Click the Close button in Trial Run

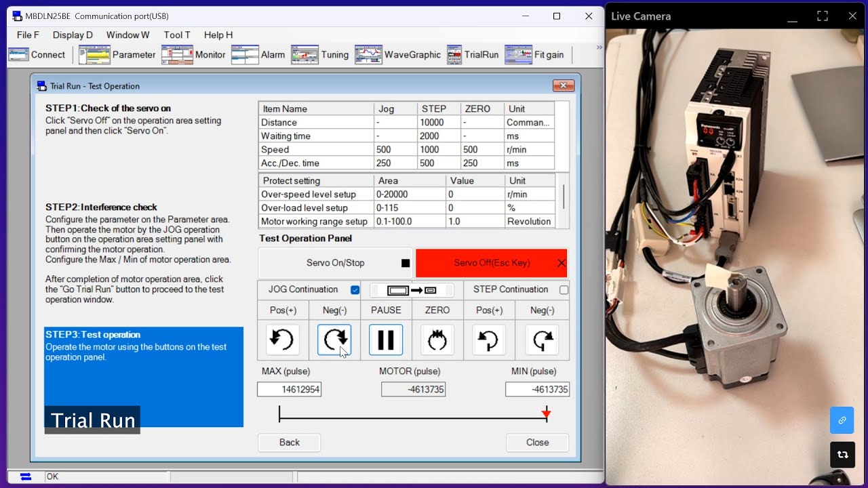(537, 443)
